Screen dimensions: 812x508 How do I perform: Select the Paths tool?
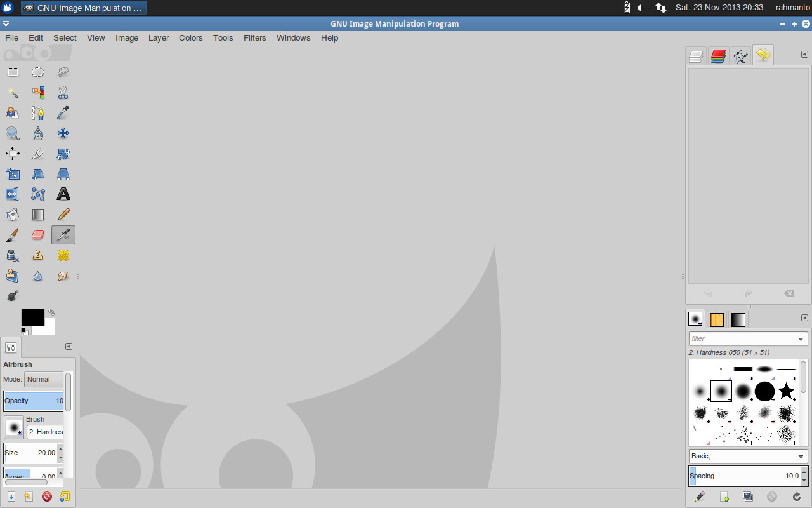(x=38, y=113)
